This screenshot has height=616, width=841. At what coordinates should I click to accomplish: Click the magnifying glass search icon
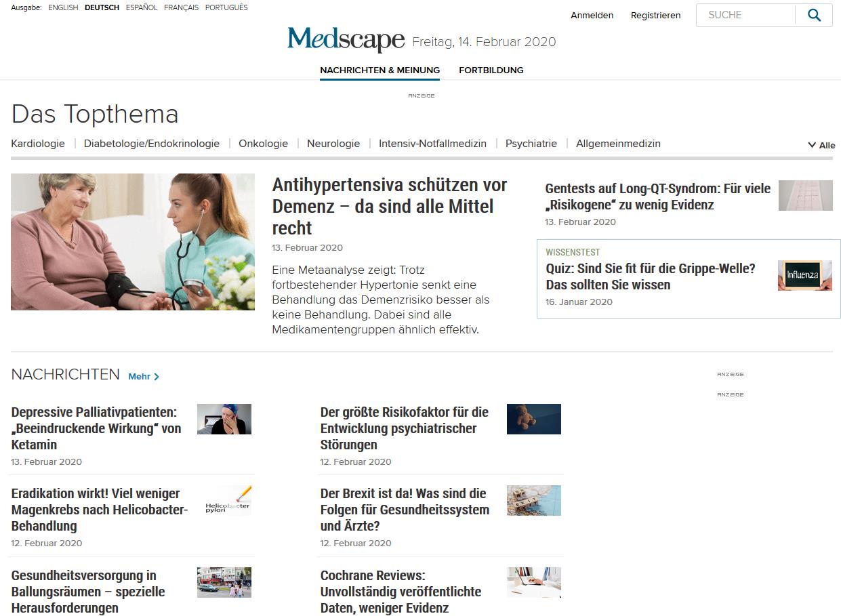814,15
